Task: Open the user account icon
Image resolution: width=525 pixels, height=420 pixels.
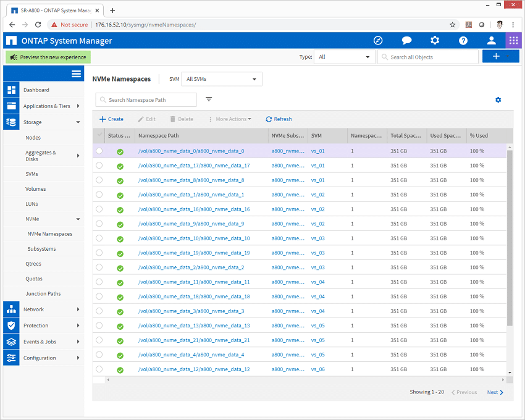Action: pos(491,41)
